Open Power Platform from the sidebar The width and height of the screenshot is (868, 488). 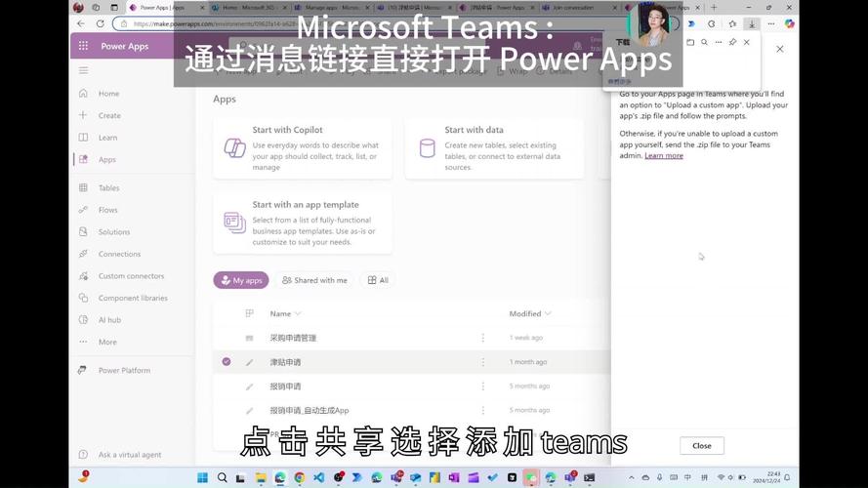pos(124,370)
